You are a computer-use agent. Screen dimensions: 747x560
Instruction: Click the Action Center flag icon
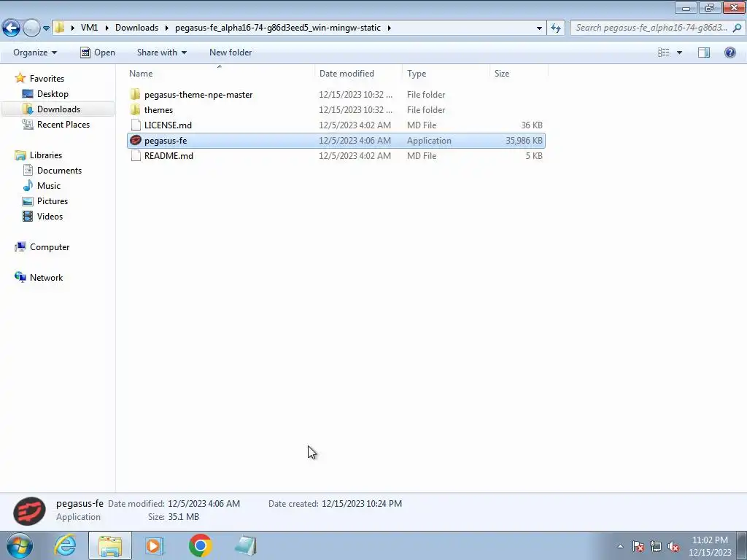tap(638, 546)
